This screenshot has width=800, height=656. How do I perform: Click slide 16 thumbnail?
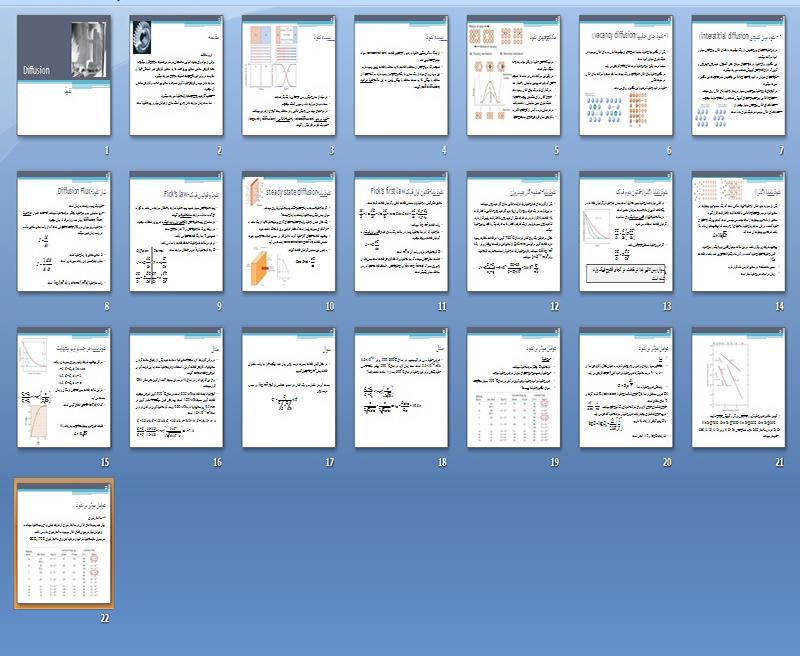[177, 388]
